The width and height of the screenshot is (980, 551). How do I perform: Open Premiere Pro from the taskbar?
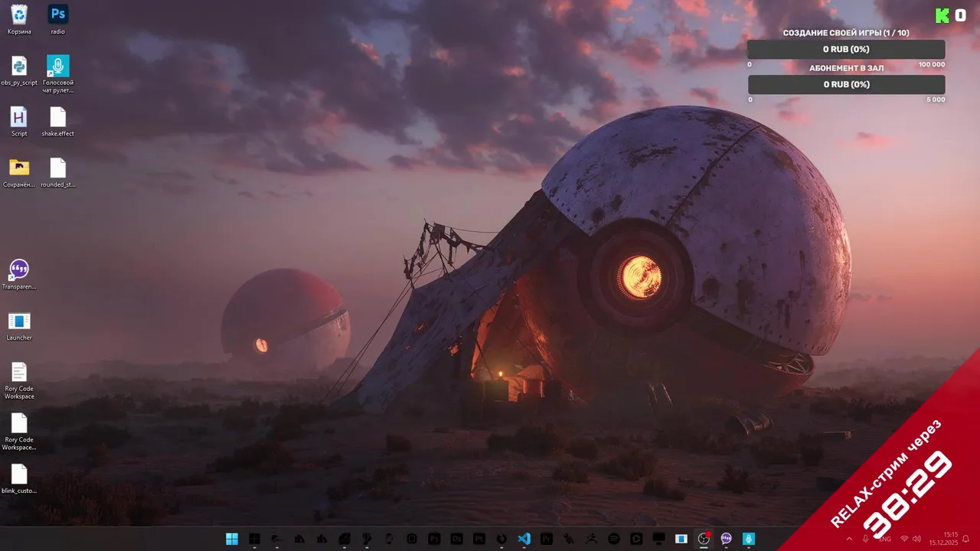(x=547, y=539)
